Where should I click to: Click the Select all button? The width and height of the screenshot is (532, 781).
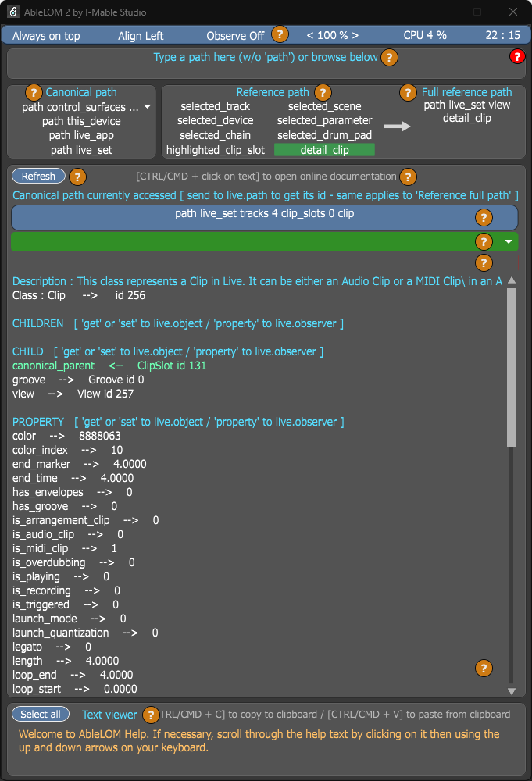(x=41, y=715)
